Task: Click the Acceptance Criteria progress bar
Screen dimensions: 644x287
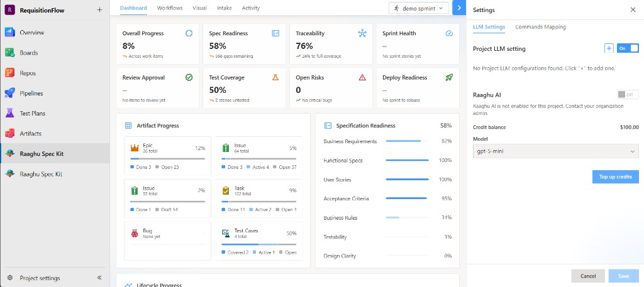Action: (407, 198)
